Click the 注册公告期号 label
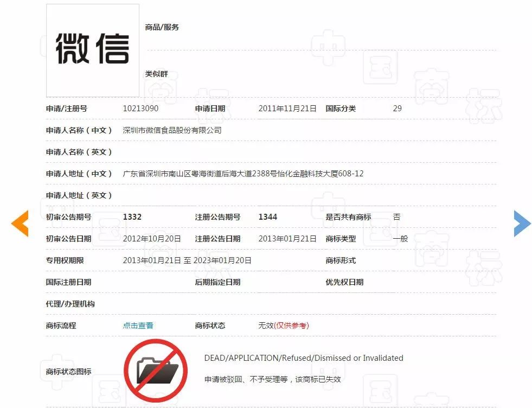532x408 pixels. pos(217,217)
